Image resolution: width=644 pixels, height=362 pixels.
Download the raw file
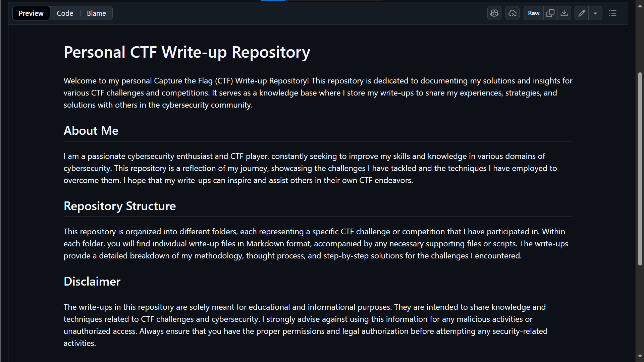pyautogui.click(x=565, y=13)
